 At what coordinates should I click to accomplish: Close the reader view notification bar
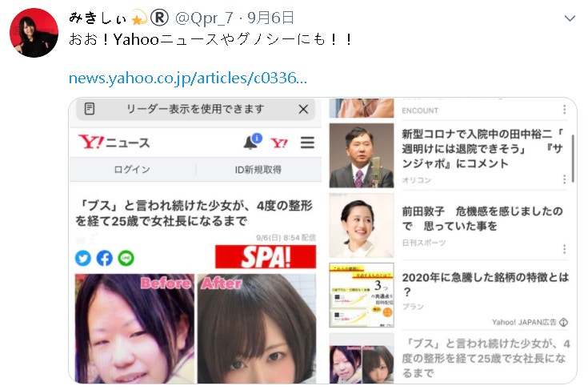(x=303, y=109)
